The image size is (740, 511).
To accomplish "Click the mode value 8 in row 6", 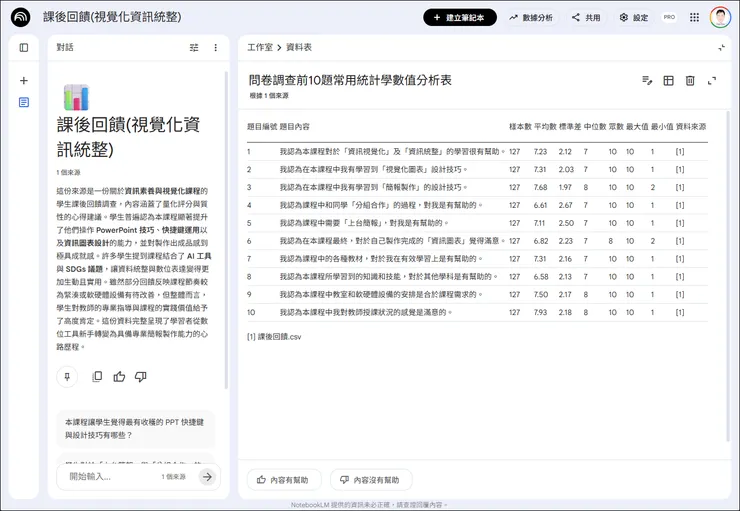I will click(611, 241).
